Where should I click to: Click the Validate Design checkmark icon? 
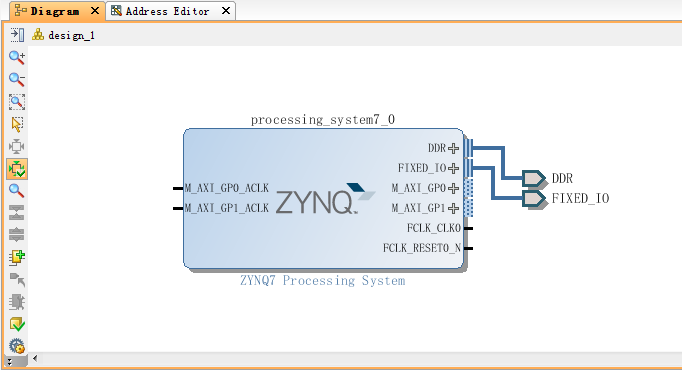click(17, 324)
